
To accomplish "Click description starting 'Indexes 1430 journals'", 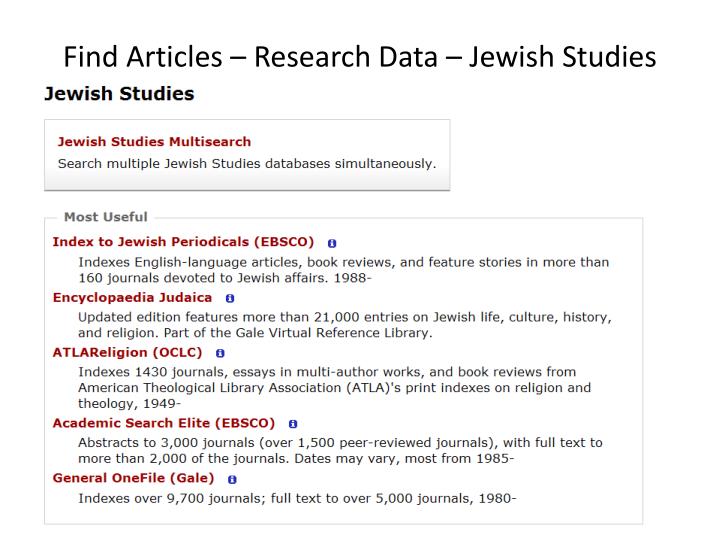I will (x=334, y=388).
